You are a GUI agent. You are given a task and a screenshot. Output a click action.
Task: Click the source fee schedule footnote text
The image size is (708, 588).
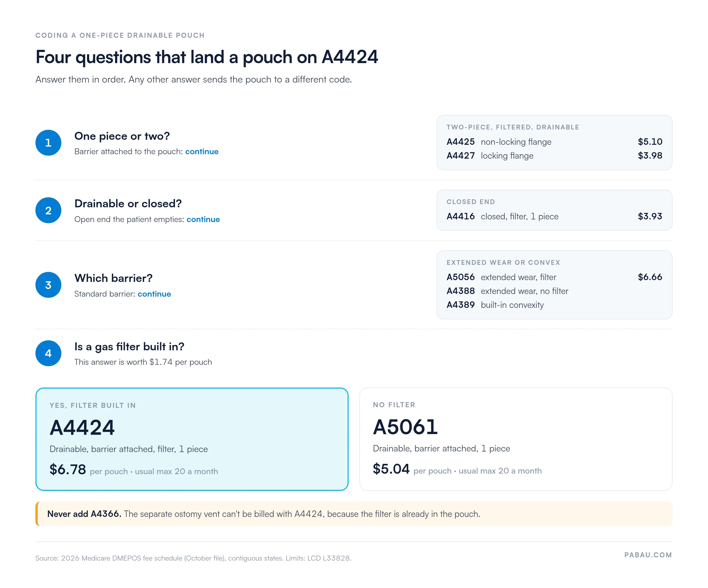193,558
